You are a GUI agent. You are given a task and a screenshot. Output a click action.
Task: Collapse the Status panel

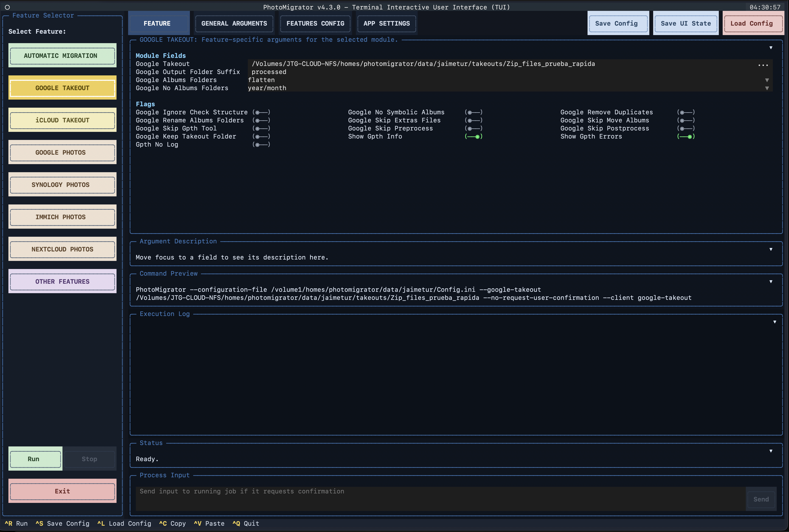point(771,451)
